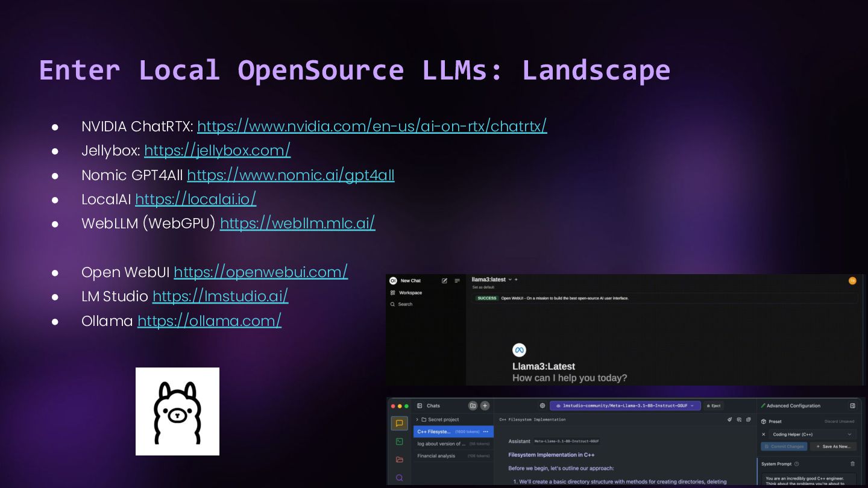Select the 'log about version of' chat

(453, 444)
